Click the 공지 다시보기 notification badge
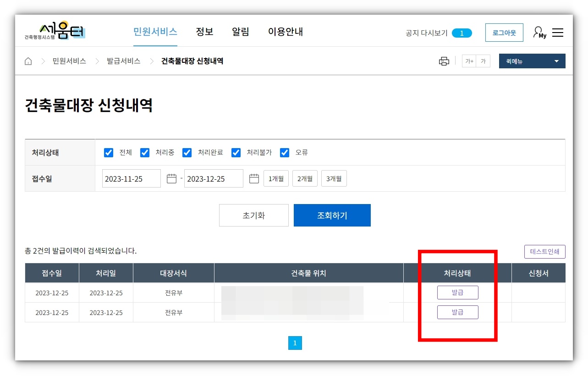The width and height of the screenshot is (588, 376). coord(462,33)
